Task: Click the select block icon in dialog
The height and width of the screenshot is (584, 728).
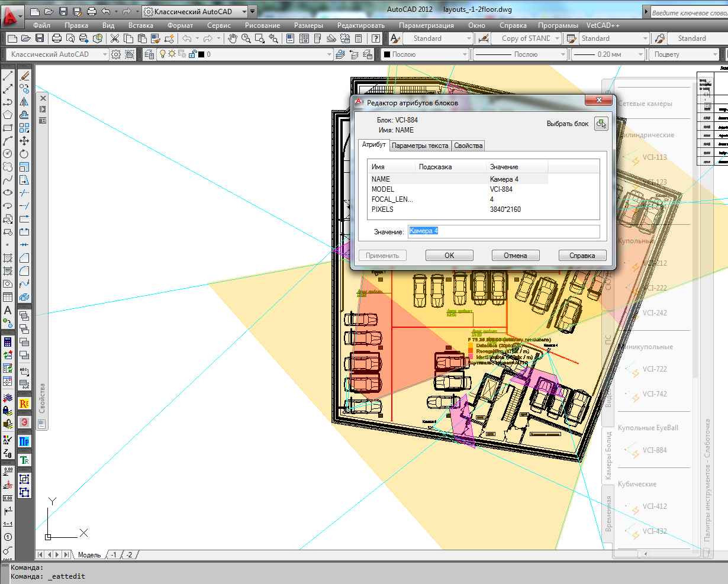Action: tap(601, 124)
